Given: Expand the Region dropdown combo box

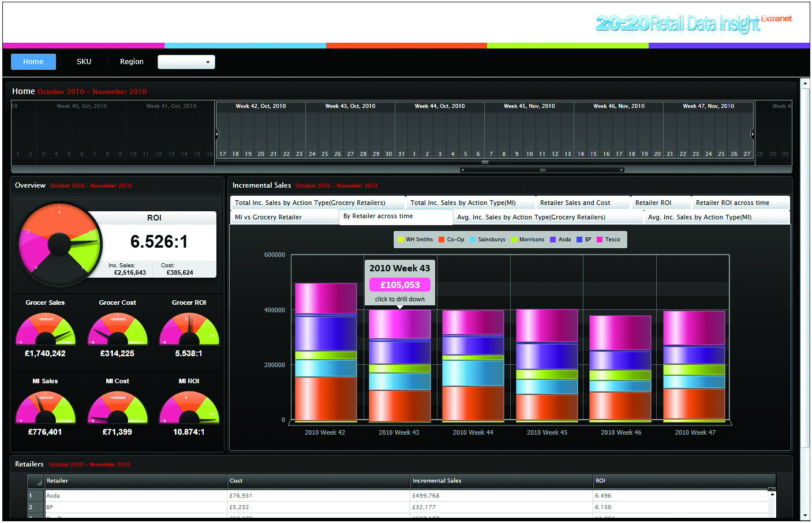Looking at the screenshot, I should (186, 62).
